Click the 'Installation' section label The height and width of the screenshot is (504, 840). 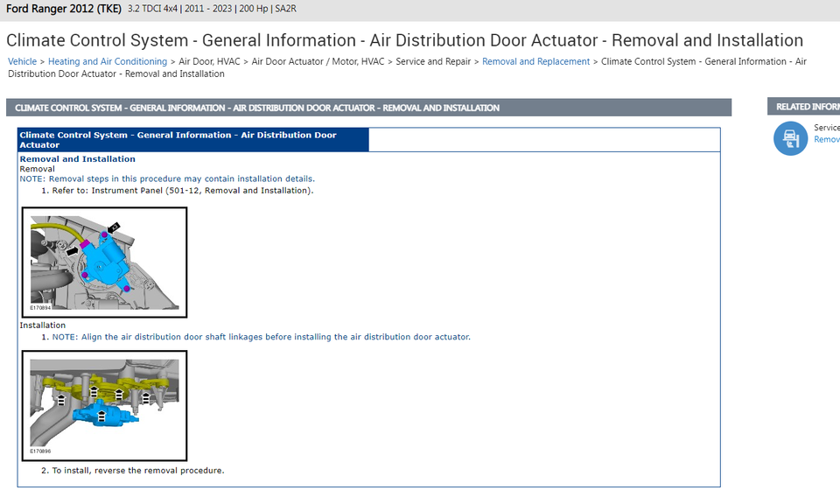(x=42, y=325)
